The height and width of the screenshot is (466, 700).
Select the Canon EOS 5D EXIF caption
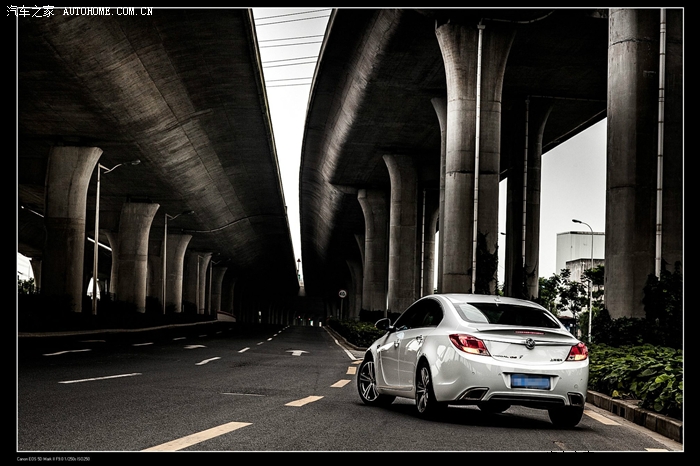click(x=53, y=459)
